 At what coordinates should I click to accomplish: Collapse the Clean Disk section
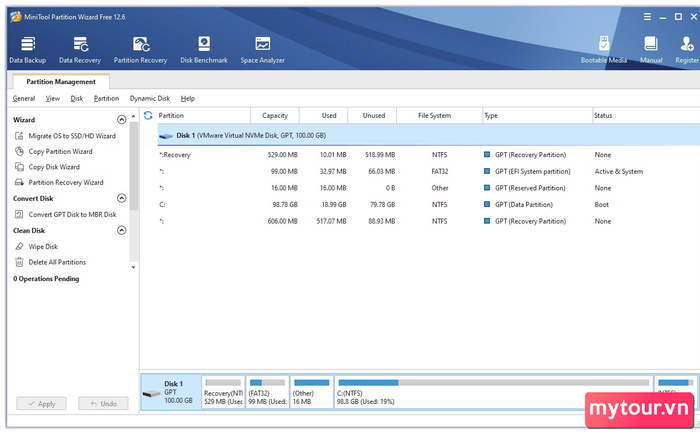click(x=121, y=230)
